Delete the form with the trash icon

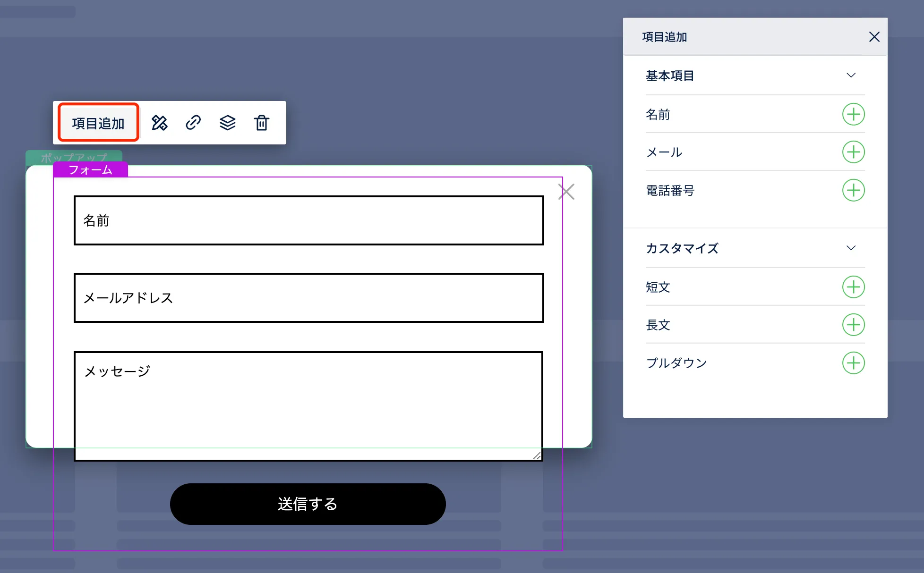[x=262, y=123]
